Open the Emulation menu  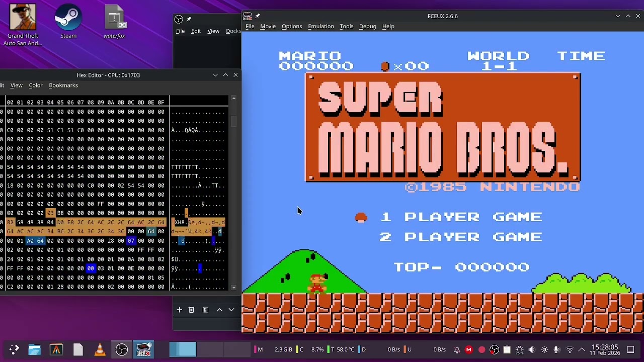321,26
